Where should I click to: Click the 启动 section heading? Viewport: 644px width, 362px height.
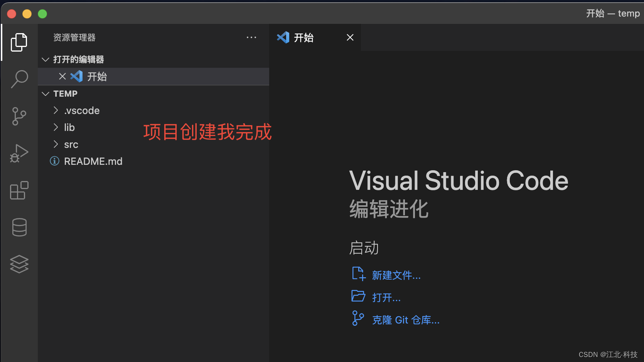click(x=364, y=248)
